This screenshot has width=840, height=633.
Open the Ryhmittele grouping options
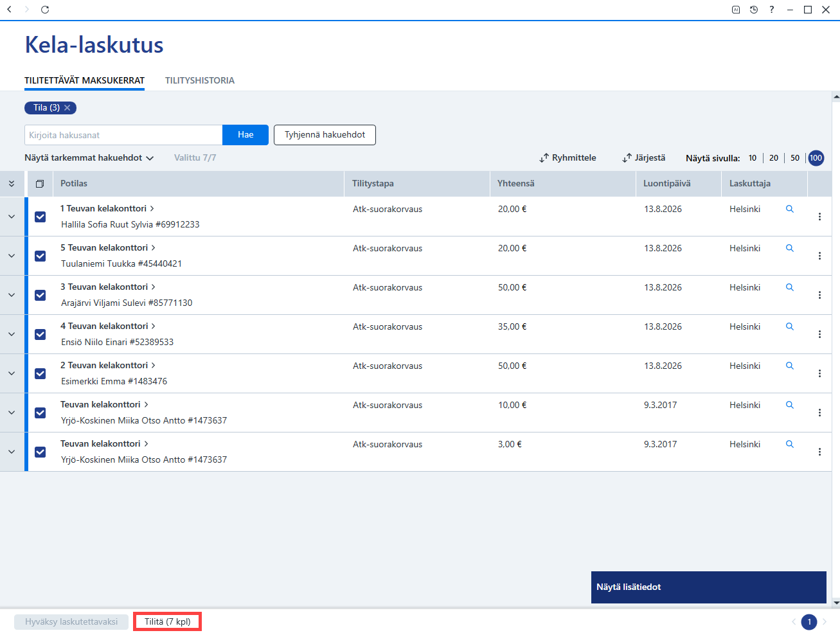pyautogui.click(x=567, y=158)
